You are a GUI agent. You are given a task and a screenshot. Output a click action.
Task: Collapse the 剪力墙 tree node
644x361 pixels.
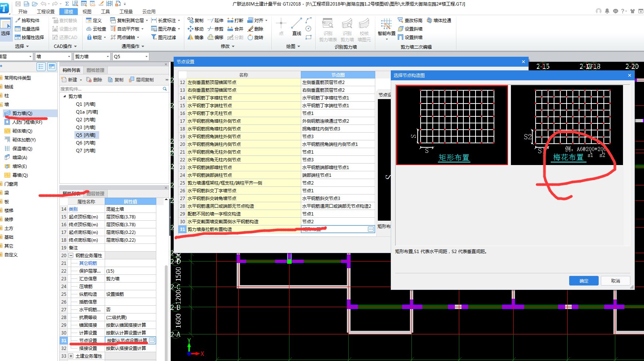coord(65,96)
